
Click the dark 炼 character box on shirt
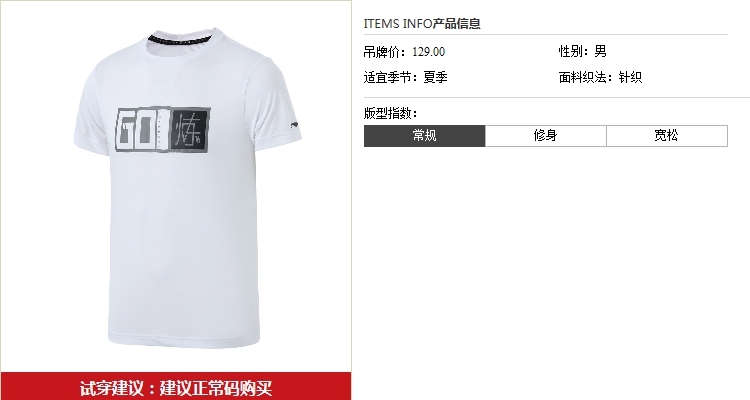tap(190, 130)
